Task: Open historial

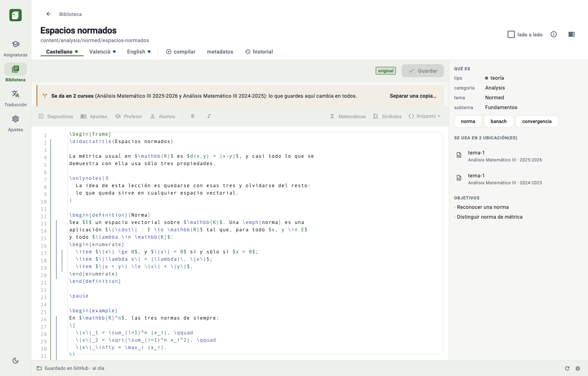Action: tap(259, 51)
